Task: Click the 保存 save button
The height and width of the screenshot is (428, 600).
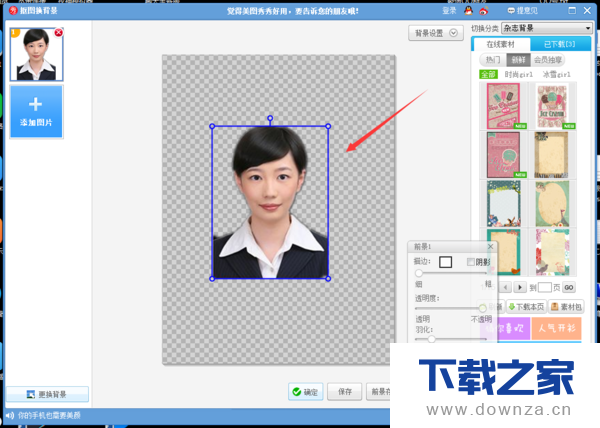Action: pyautogui.click(x=345, y=392)
